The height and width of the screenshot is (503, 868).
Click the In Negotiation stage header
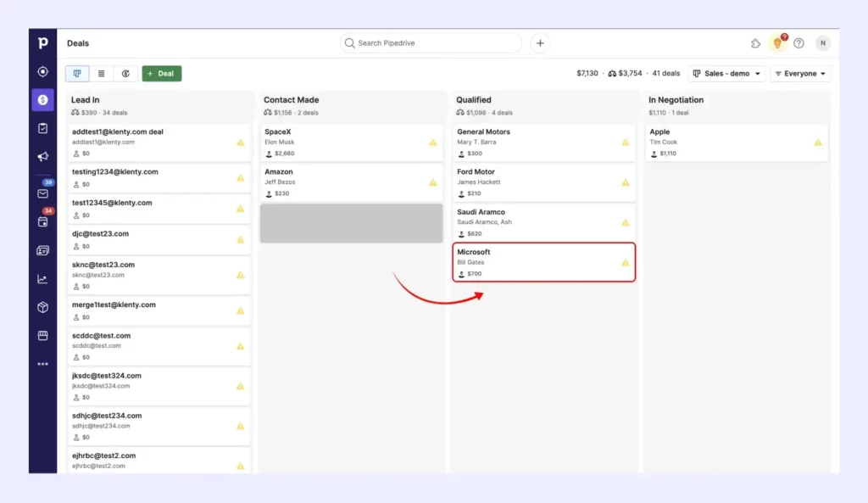(676, 100)
